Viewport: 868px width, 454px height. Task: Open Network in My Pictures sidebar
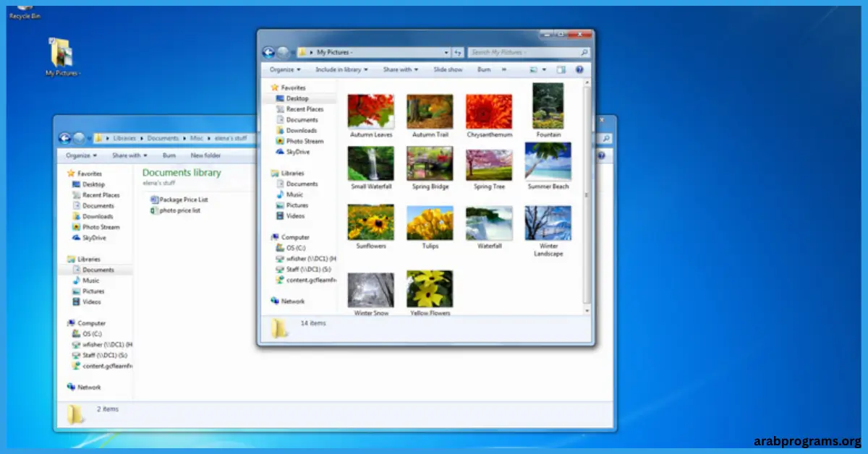pos(287,301)
